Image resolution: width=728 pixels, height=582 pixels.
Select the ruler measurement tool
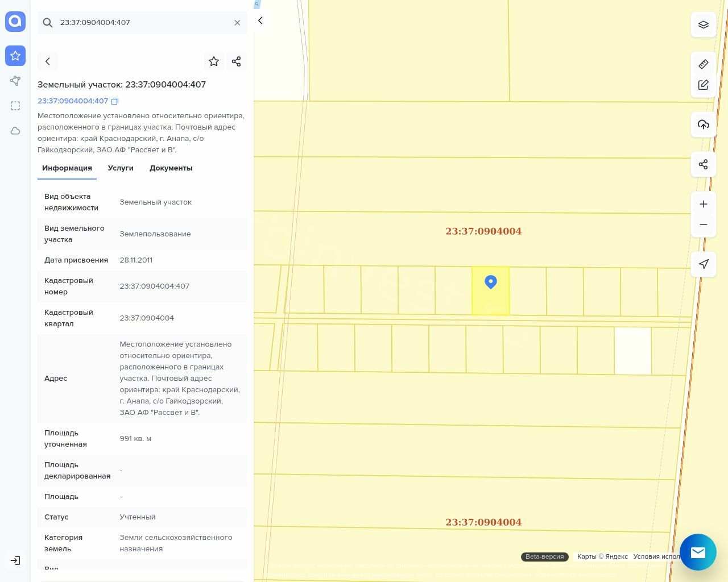tap(704, 64)
